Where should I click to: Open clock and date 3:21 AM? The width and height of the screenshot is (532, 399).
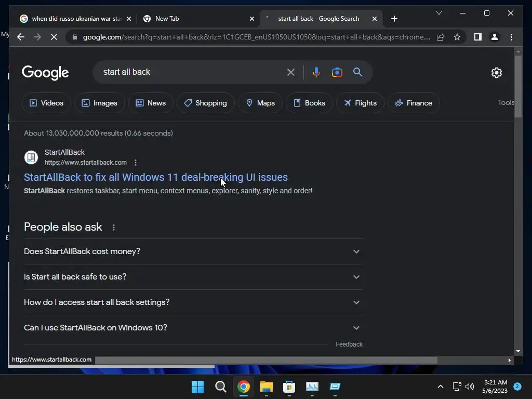(495, 387)
